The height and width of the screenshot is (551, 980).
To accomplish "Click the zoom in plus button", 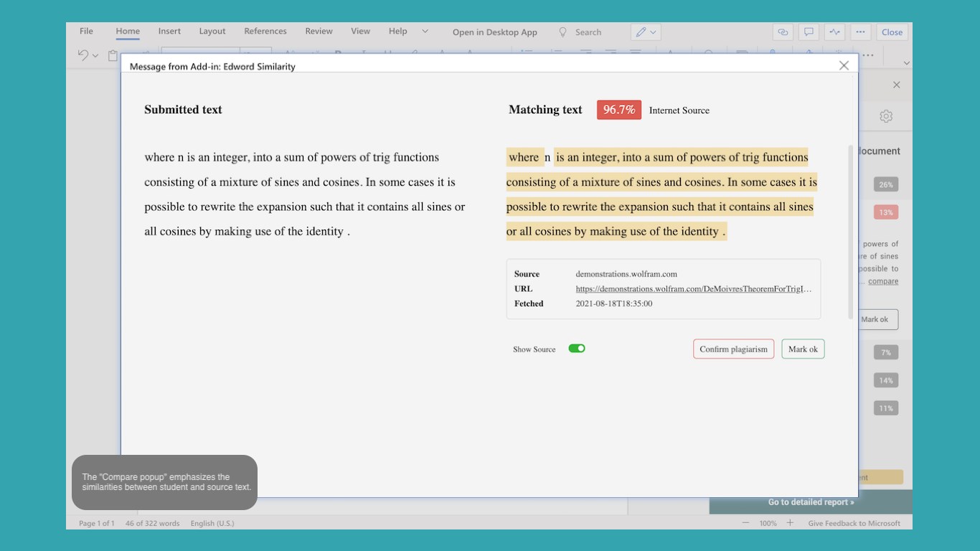I will pyautogui.click(x=790, y=523).
